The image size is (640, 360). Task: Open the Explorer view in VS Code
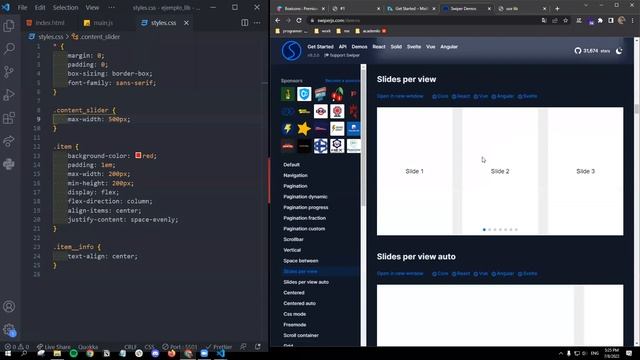[x=9, y=26]
